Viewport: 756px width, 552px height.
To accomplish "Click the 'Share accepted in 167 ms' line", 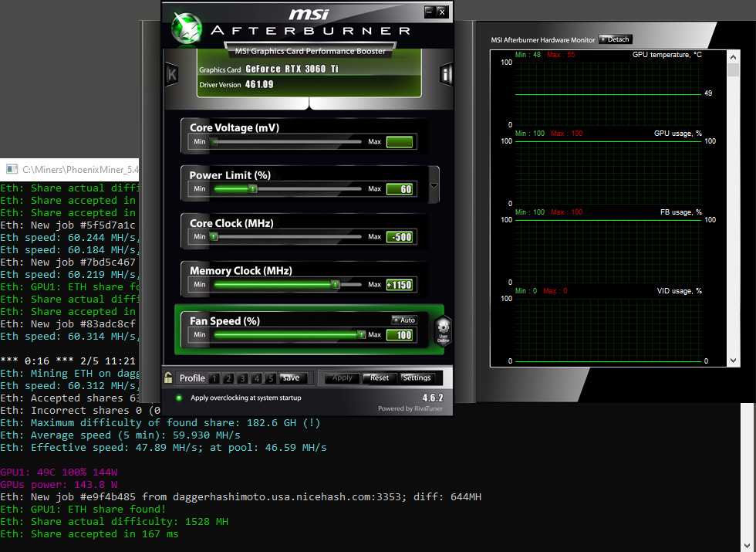I will 89,534.
